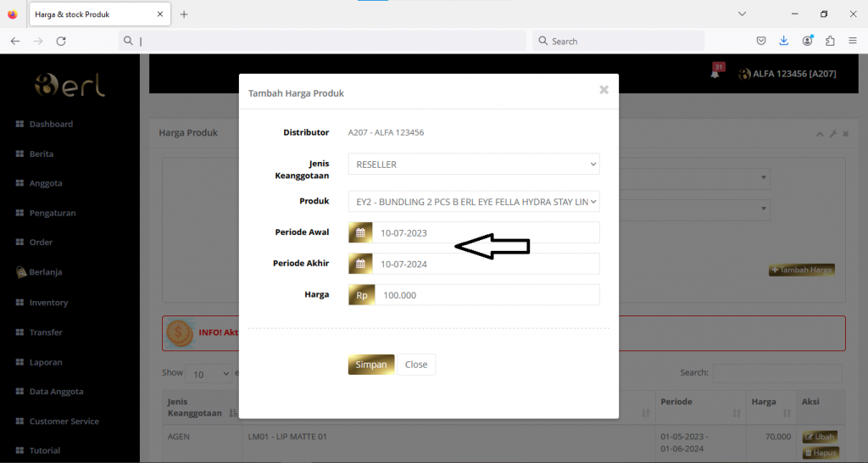868x463 pixels.
Task: Click the Firefox downloads arrow icon
Action: (x=784, y=41)
